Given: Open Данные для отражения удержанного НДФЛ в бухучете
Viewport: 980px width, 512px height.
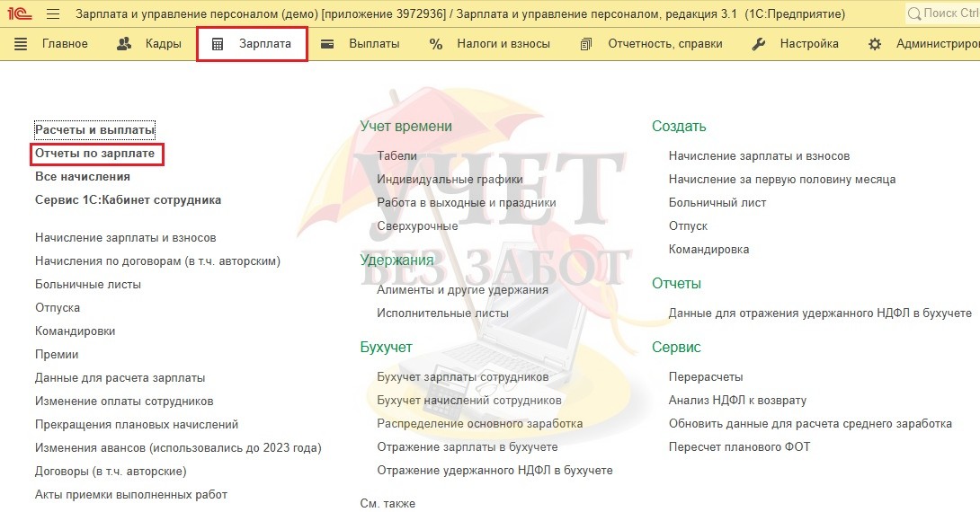Looking at the screenshot, I should pyautogui.click(x=820, y=313).
